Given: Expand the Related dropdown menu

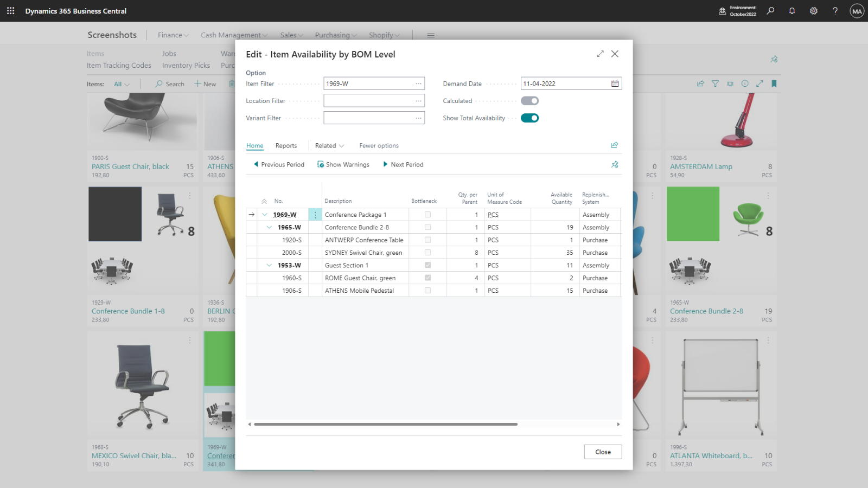Looking at the screenshot, I should click(x=329, y=146).
